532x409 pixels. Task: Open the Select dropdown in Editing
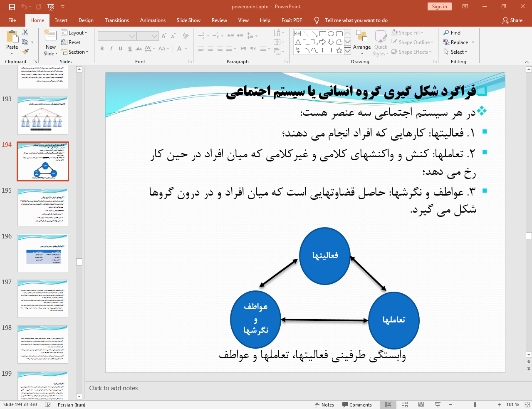[x=456, y=52]
